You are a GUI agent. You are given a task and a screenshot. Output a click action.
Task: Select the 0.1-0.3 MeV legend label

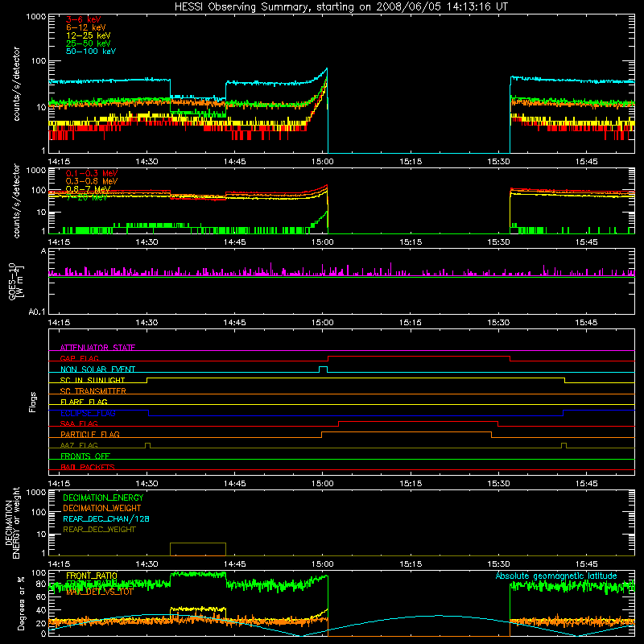pos(92,173)
